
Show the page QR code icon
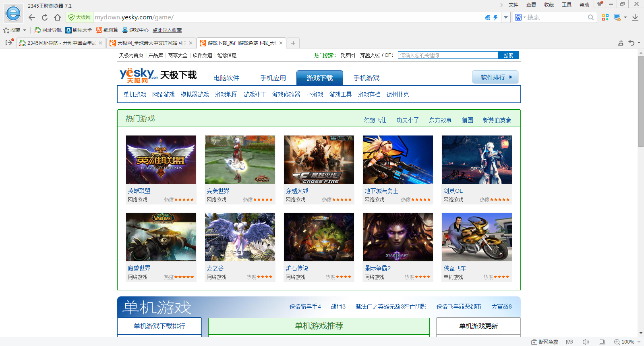point(488,17)
